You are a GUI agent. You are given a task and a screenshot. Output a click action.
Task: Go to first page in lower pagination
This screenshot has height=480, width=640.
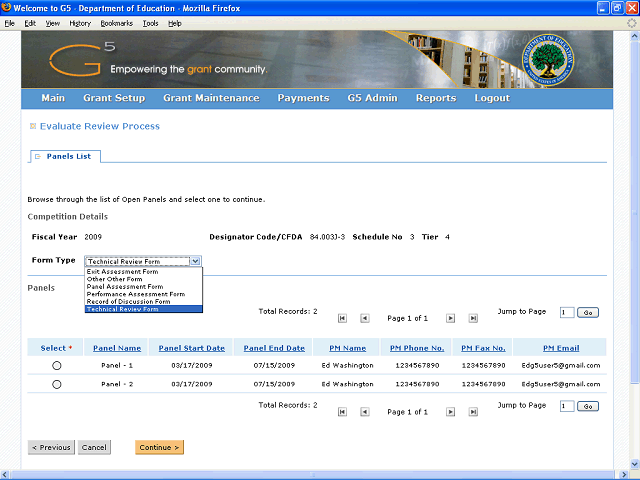pos(342,412)
